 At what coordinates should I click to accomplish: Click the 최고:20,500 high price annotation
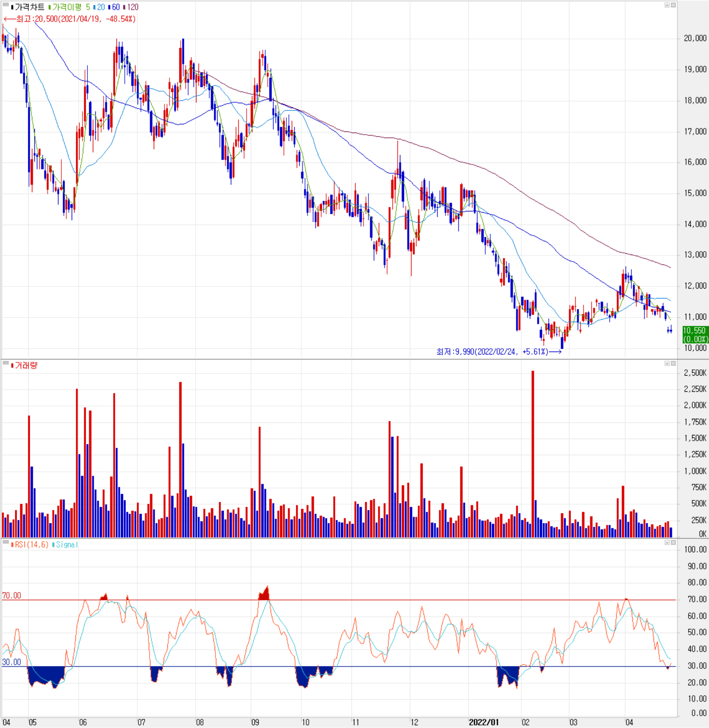70,19
